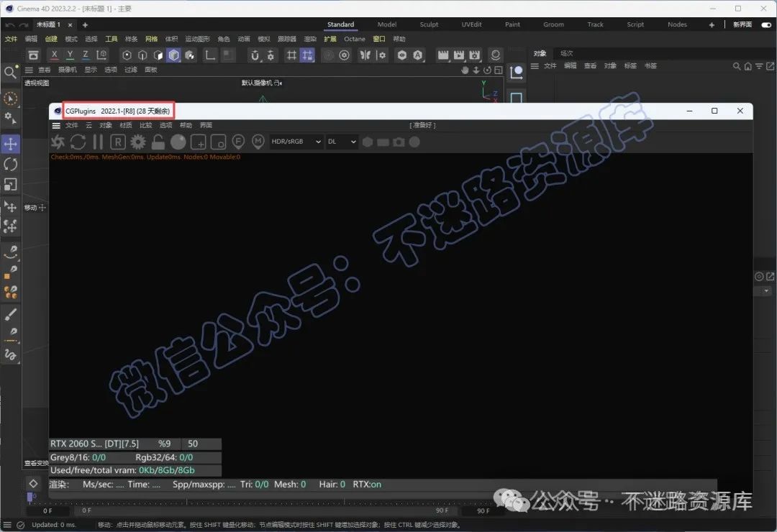Click the Symmetry butterfly icon
This screenshot has height=532, width=777.
coord(365,55)
